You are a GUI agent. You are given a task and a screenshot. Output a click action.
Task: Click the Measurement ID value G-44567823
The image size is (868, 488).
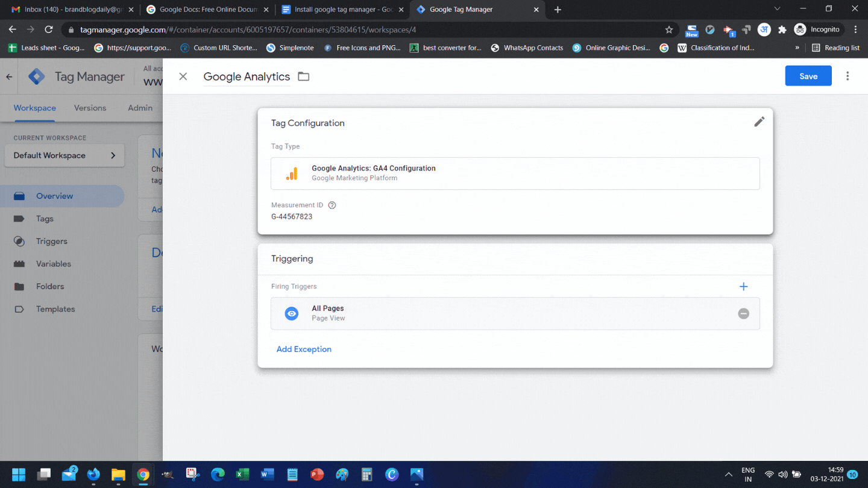292,216
